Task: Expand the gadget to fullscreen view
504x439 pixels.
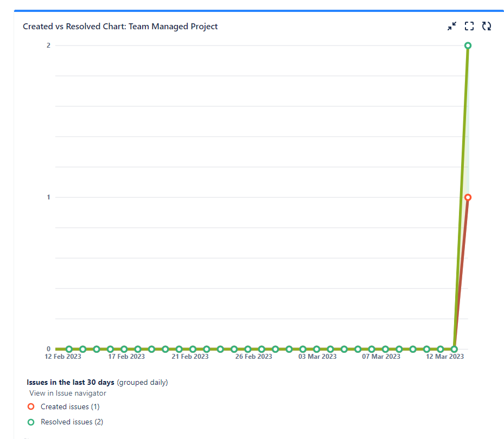Action: click(x=469, y=25)
